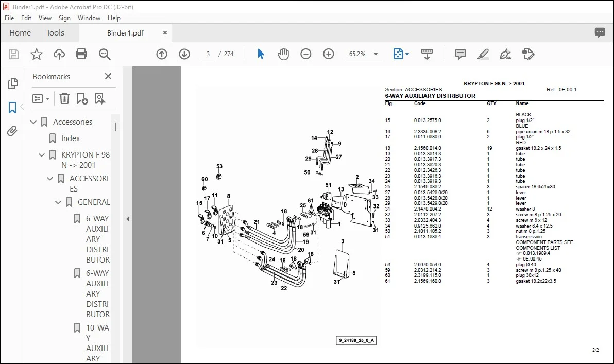This screenshot has width=614, height=364.
Task: Go to previous page arrow
Action: [162, 54]
